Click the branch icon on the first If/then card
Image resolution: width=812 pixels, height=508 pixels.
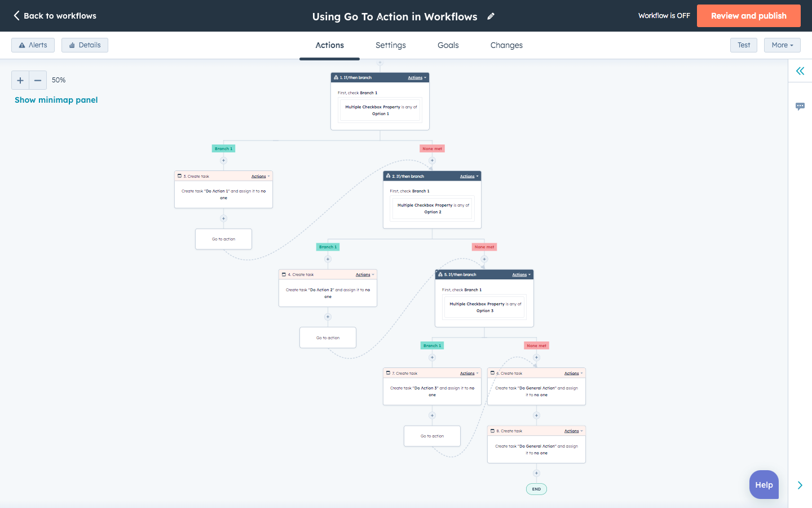(336, 77)
